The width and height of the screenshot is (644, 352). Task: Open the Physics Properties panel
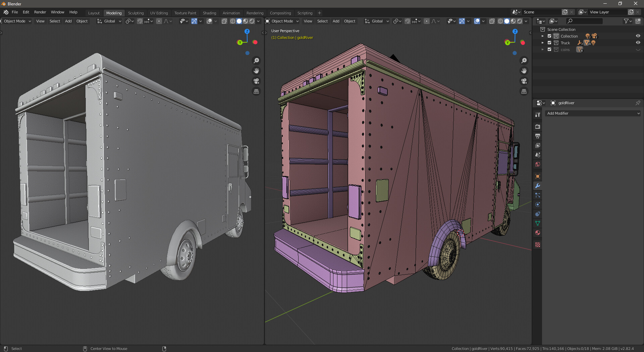click(x=537, y=204)
